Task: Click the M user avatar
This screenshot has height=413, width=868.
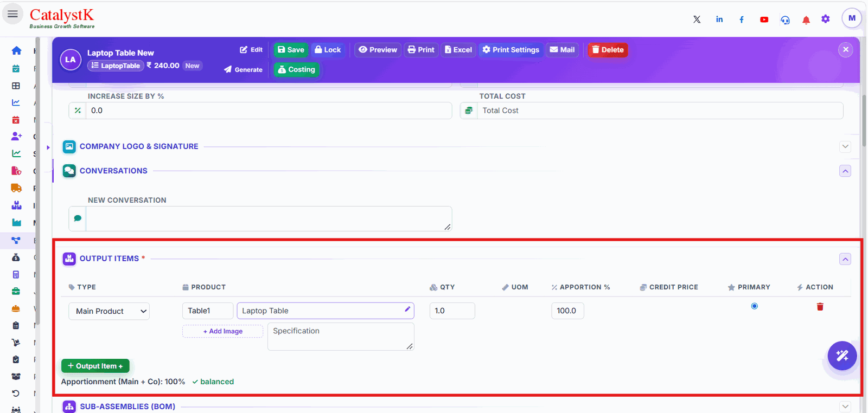Action: click(x=852, y=18)
